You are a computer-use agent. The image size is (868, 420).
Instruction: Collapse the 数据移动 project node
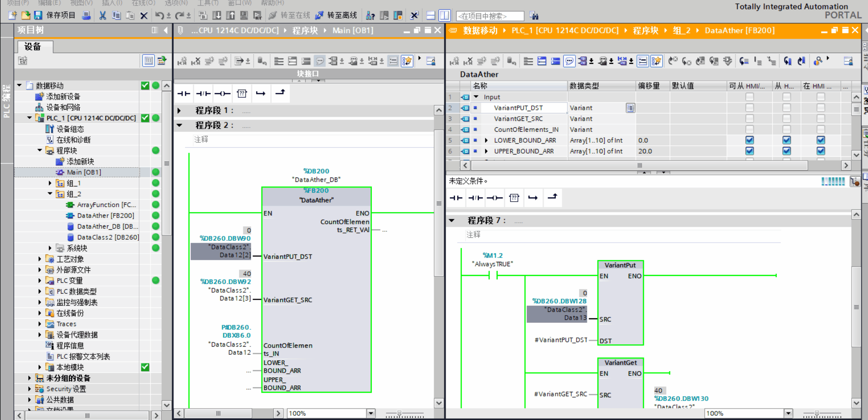click(x=20, y=85)
